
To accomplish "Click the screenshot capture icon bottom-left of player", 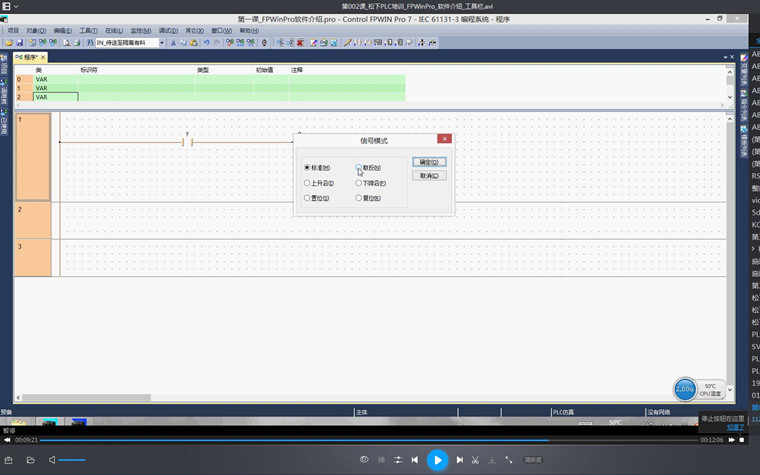I will [x=8, y=460].
